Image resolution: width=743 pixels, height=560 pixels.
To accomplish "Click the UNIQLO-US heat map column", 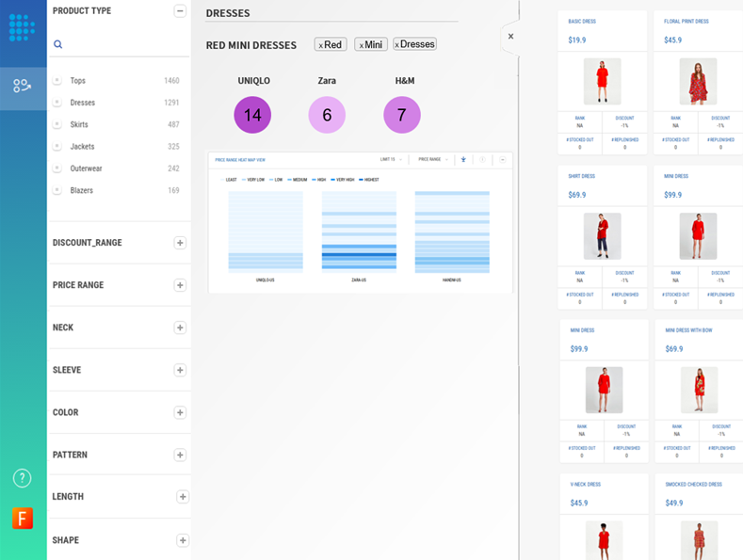I will (x=266, y=232).
